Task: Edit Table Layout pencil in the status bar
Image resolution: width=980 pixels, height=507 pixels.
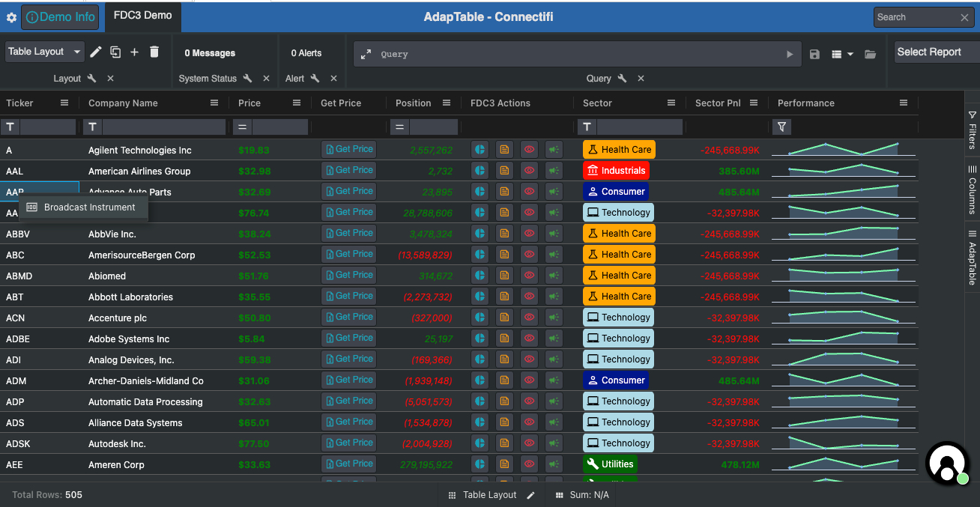Action: click(x=531, y=495)
